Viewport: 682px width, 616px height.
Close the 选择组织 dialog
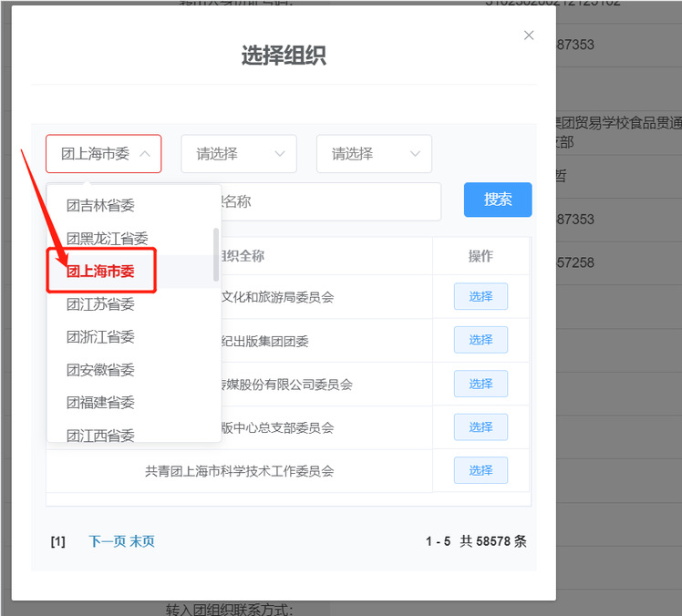pos(528,36)
